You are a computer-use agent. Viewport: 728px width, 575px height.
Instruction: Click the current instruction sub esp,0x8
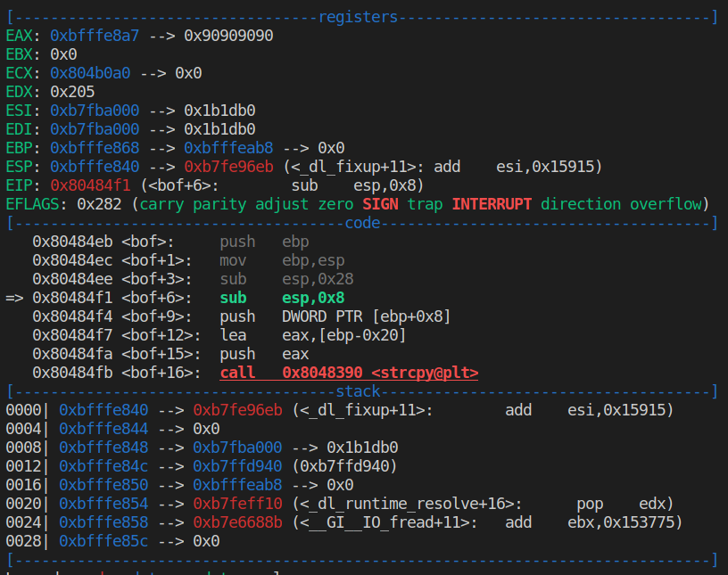pos(282,298)
